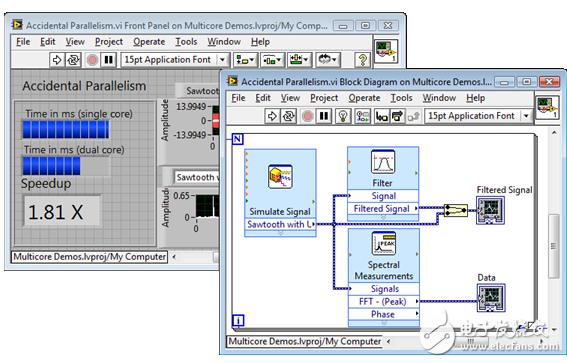The height and width of the screenshot is (363, 567).
Task: Open the Block Diagram Operate menu
Action: (x=364, y=98)
